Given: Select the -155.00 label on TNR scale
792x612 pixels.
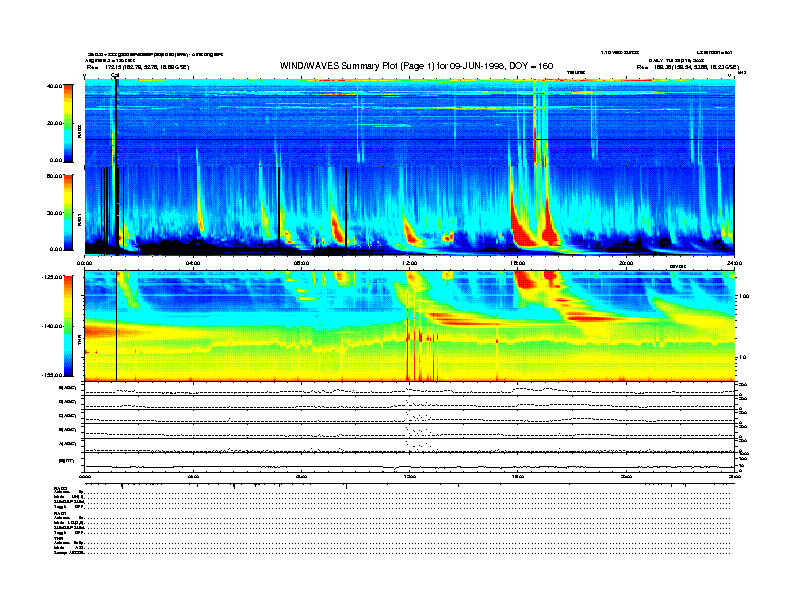Looking at the screenshot, I should click(x=52, y=375).
